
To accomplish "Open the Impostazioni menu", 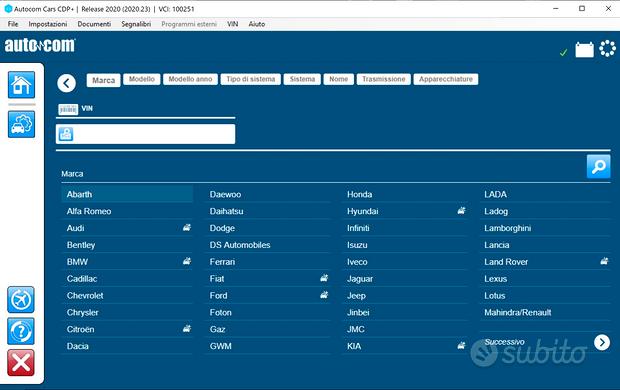I will 48,24.
